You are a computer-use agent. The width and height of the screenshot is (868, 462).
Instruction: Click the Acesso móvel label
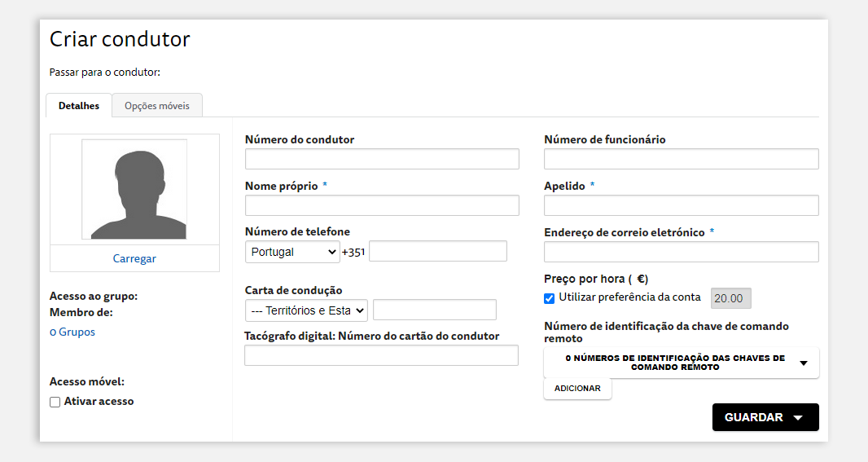pos(87,381)
